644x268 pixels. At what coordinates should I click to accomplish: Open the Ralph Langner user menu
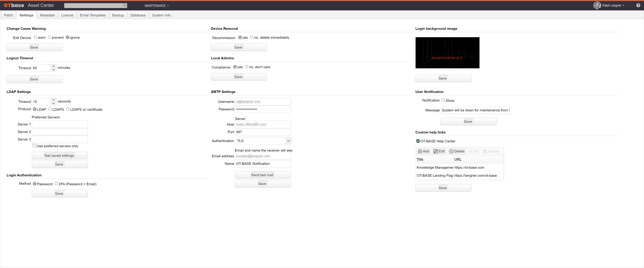point(613,5)
